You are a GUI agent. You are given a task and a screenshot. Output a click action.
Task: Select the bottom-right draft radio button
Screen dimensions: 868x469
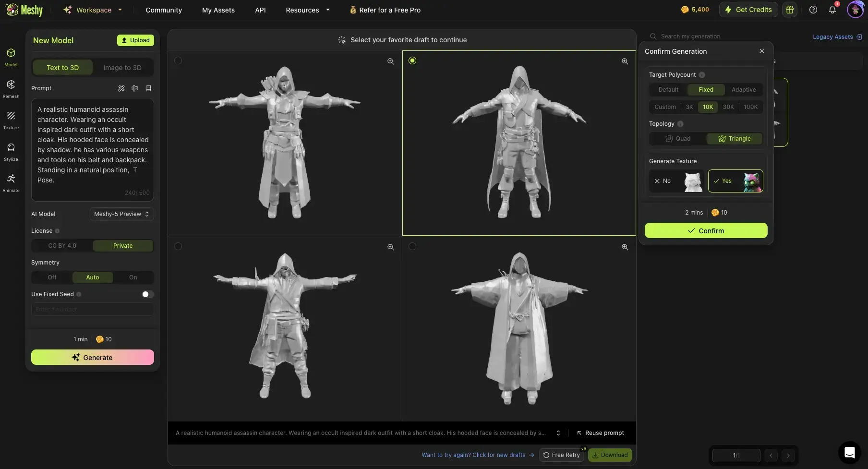[x=413, y=246]
